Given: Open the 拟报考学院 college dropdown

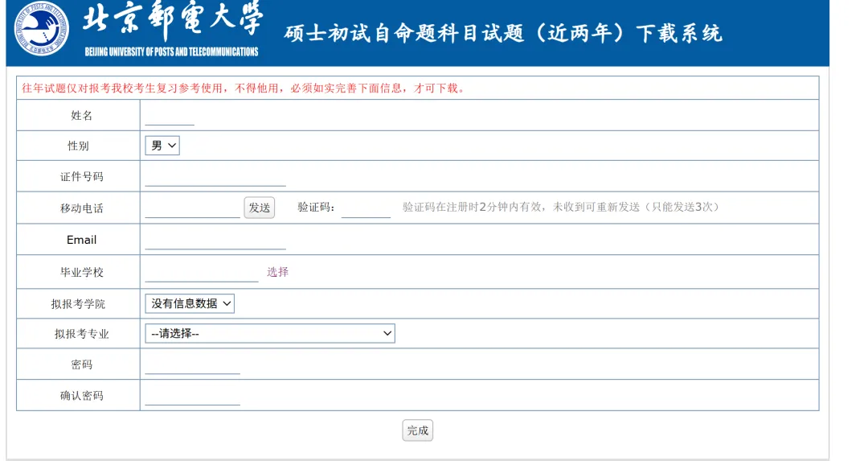Looking at the screenshot, I should point(190,303).
